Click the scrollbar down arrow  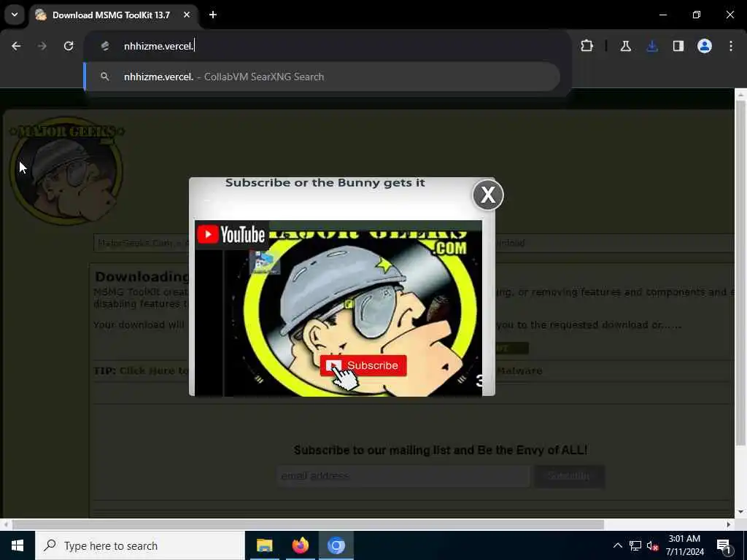pos(740,513)
